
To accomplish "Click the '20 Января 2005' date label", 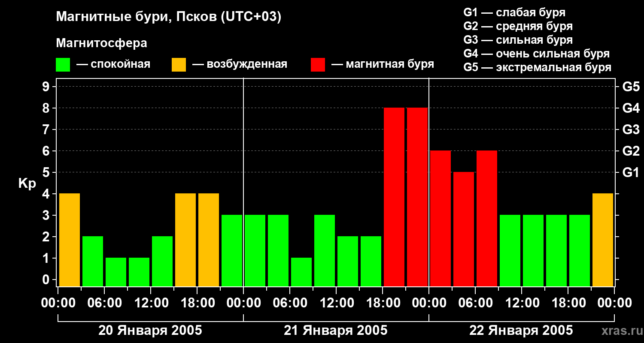I will [150, 331].
